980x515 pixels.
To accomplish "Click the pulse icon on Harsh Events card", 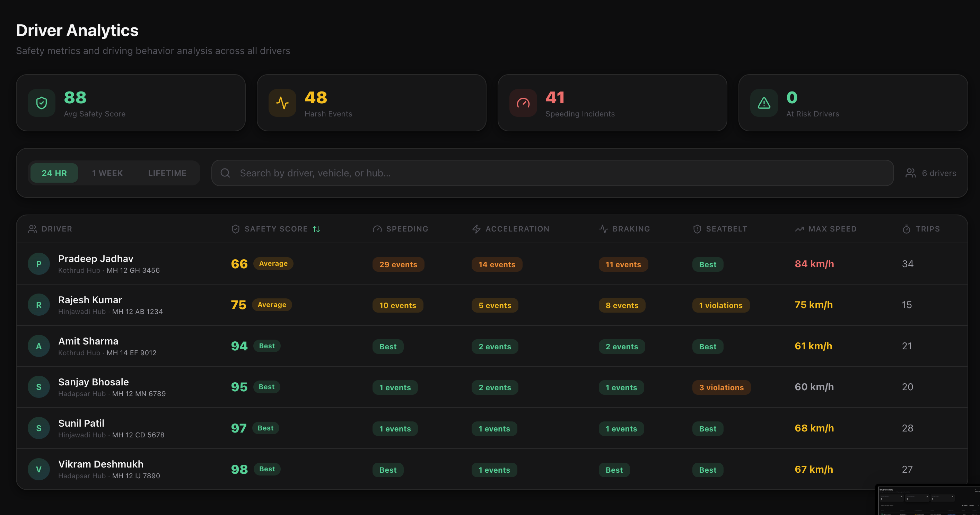I will click(x=282, y=103).
